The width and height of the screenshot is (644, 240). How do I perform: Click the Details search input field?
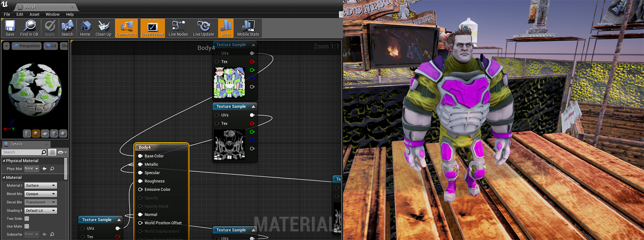(x=21, y=152)
